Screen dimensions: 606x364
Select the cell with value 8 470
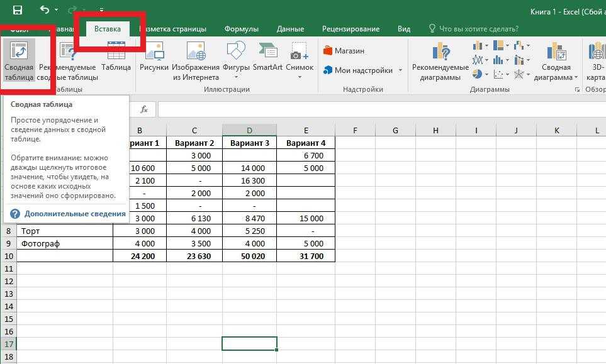(x=250, y=219)
